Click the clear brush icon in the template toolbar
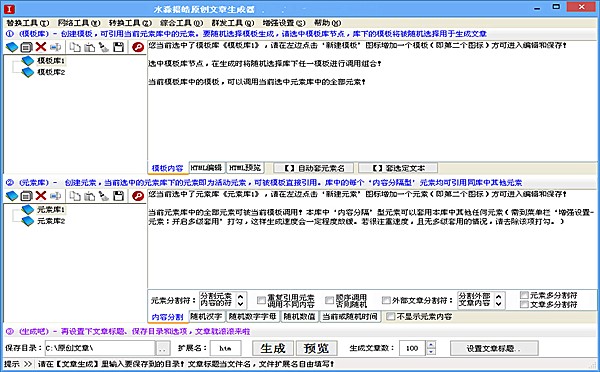This screenshot has width=600, height=372. (x=104, y=47)
